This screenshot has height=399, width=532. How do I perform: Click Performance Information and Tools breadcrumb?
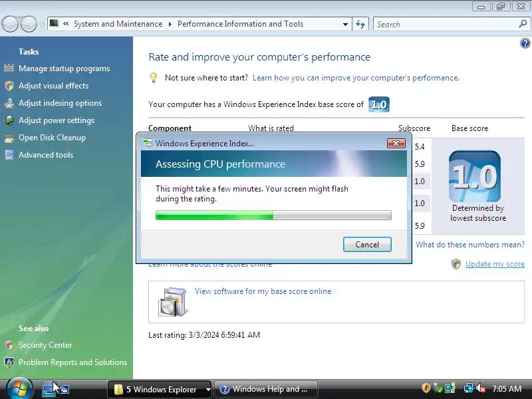tap(240, 24)
